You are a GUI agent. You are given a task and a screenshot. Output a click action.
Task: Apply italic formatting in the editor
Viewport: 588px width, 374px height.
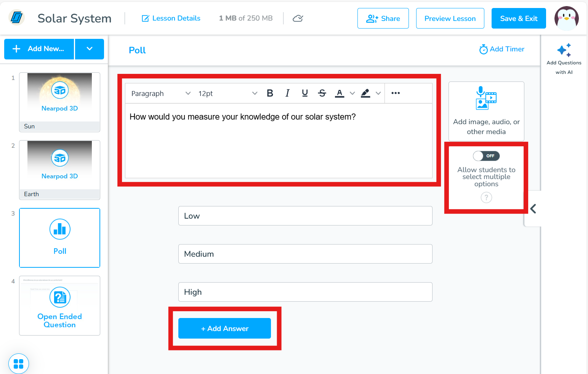click(x=287, y=93)
